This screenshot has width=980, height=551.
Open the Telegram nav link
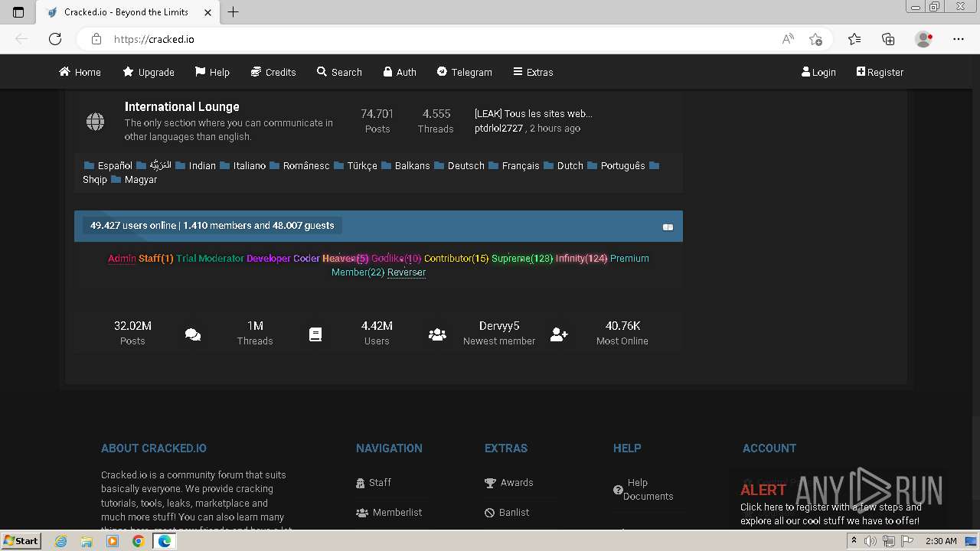tap(464, 72)
